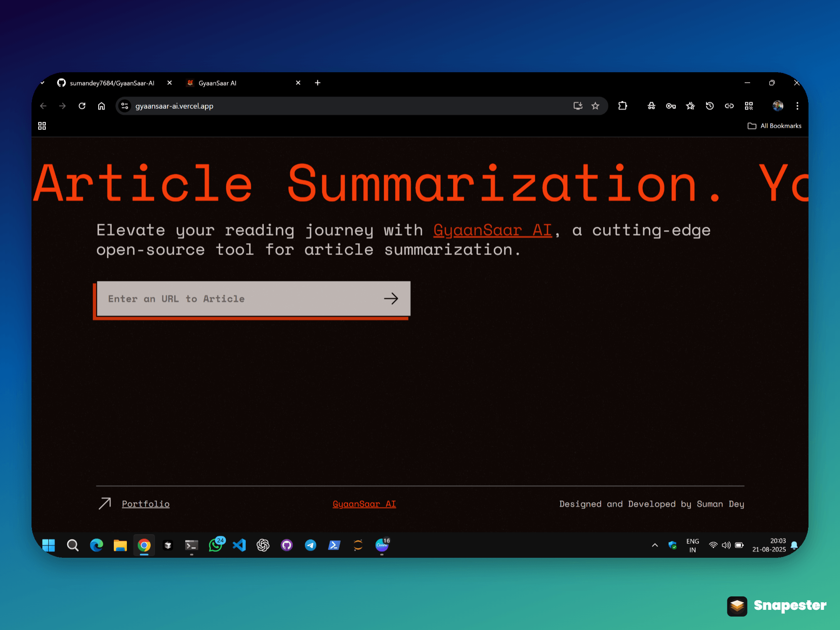The width and height of the screenshot is (840, 630).
Task: Open GitHub Desktop from the taskbar
Action: point(287,546)
